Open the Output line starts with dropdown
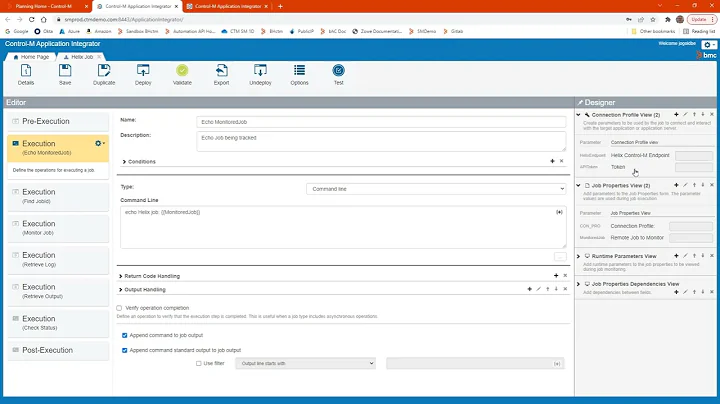The image size is (720, 404). point(305,364)
